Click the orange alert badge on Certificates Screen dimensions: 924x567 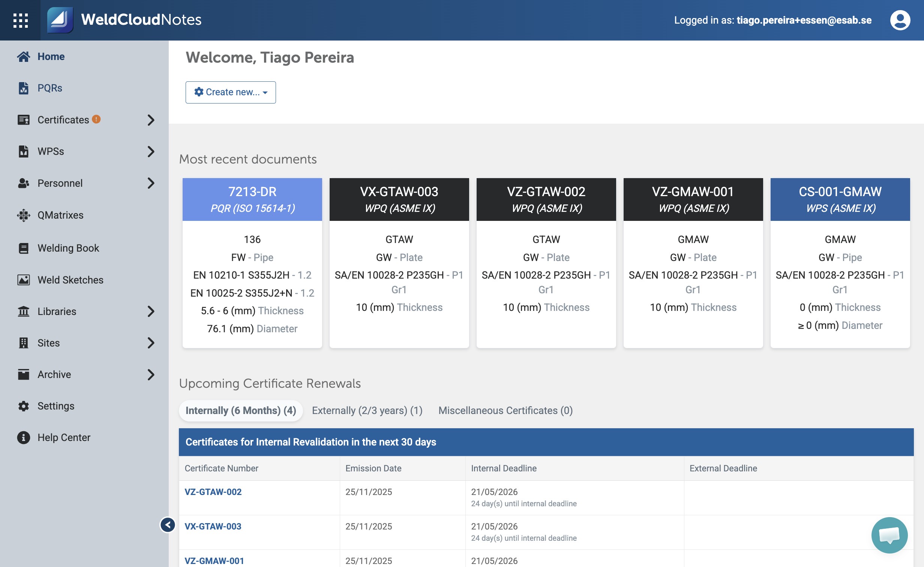pyautogui.click(x=96, y=119)
